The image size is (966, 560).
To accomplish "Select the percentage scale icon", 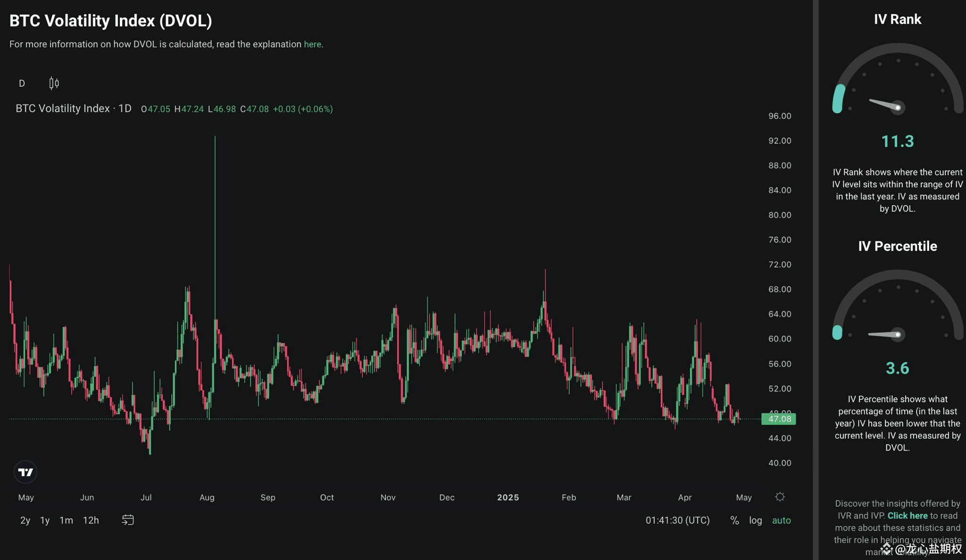I will (x=734, y=520).
